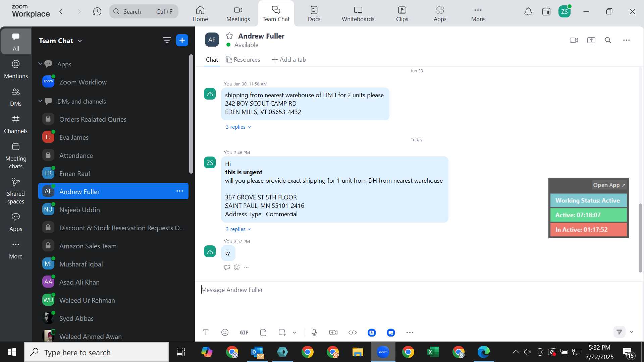The image size is (644, 362).
Task: Open the Meetings tab
Action: pyautogui.click(x=238, y=14)
